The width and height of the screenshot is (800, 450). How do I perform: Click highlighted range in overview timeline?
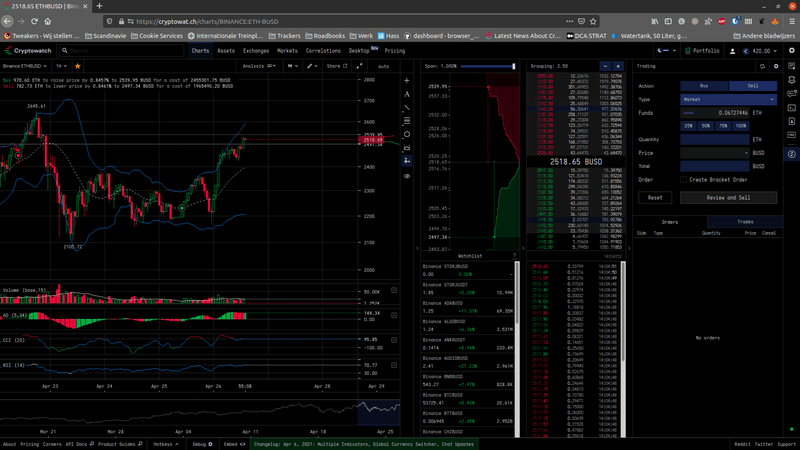[379, 413]
